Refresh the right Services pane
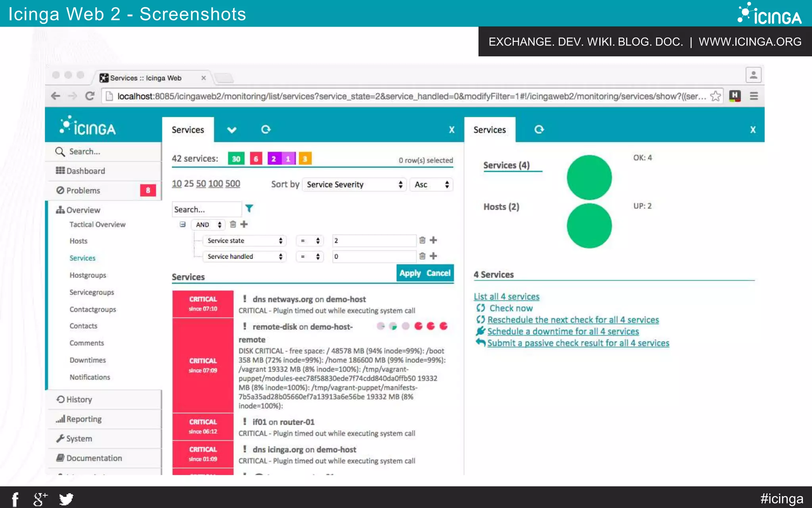 (539, 129)
